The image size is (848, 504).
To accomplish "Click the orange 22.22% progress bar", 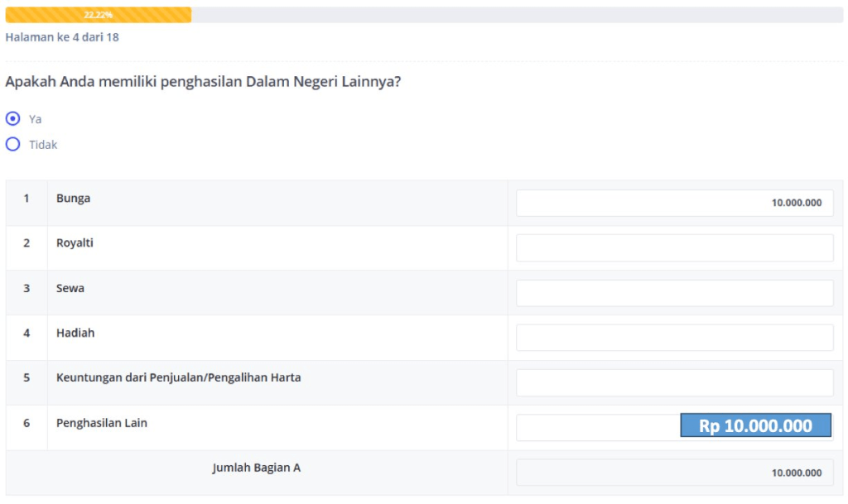I will (98, 15).
